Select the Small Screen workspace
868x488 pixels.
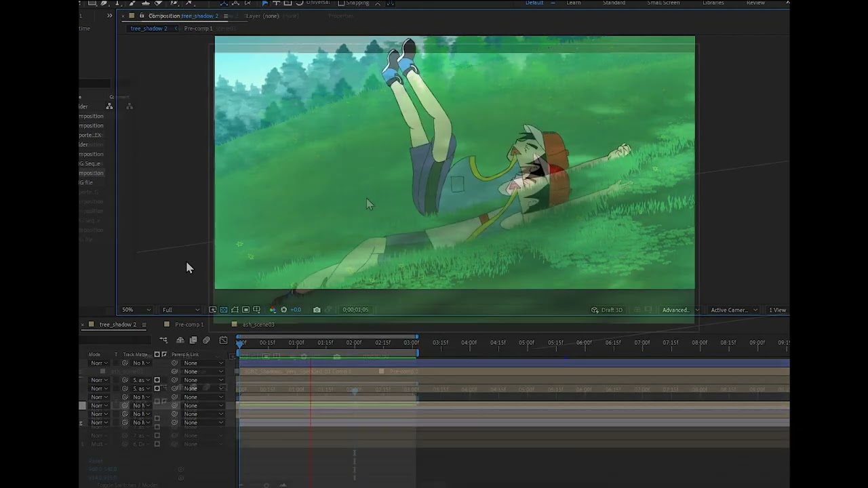[663, 3]
